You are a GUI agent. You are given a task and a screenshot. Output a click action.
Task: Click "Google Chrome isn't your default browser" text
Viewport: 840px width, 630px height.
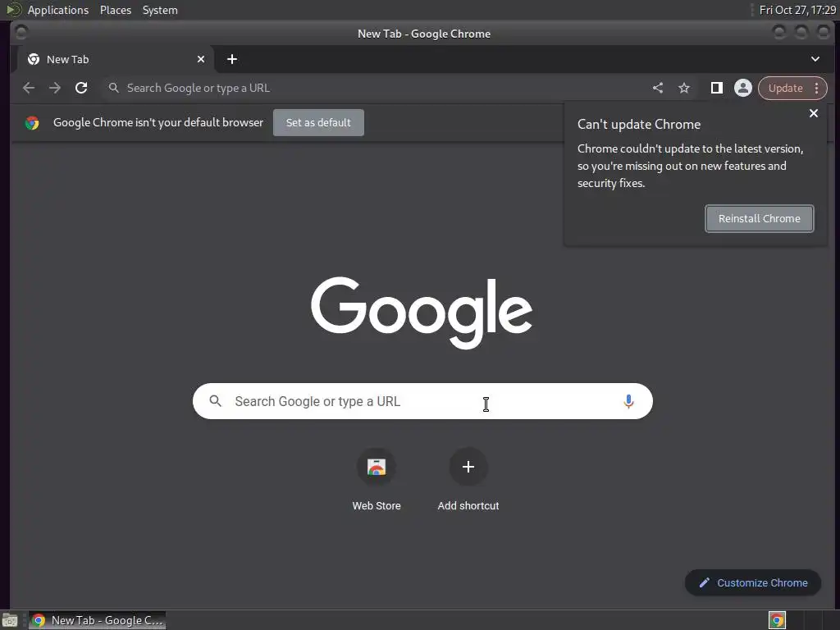click(x=158, y=123)
